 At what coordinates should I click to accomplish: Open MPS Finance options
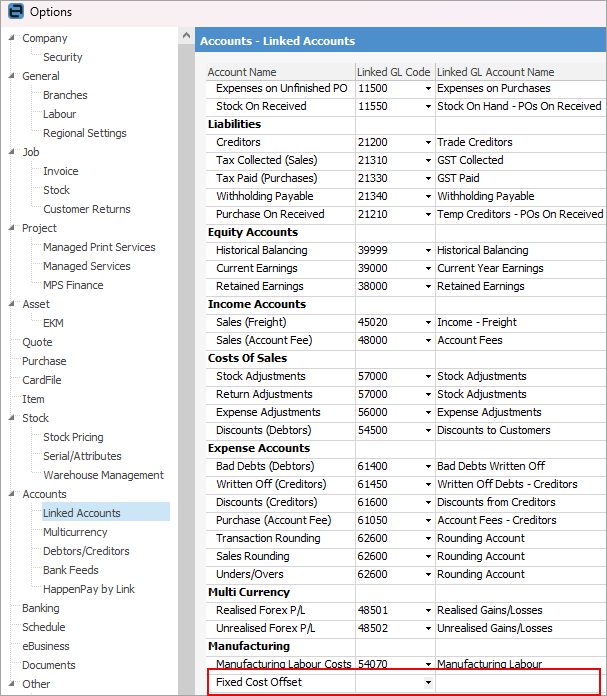point(73,285)
